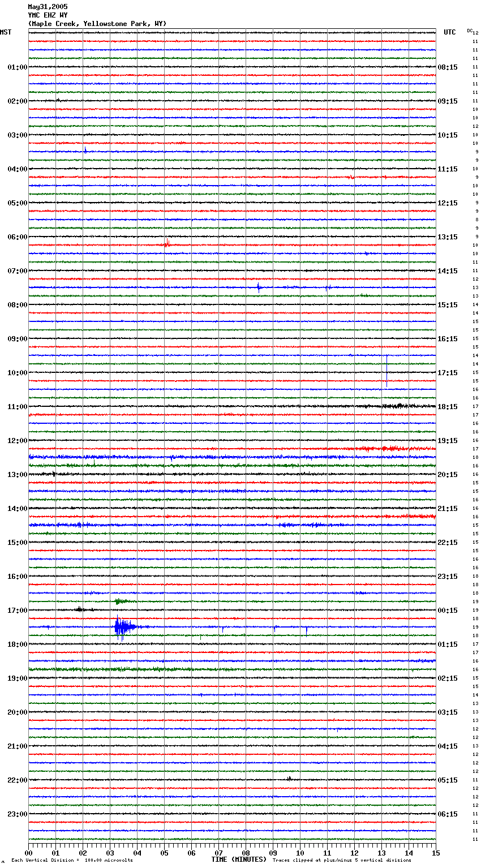The height and width of the screenshot is (868, 481).
Task: Select the 19:00 MST time label
Action: [x=18, y=678]
